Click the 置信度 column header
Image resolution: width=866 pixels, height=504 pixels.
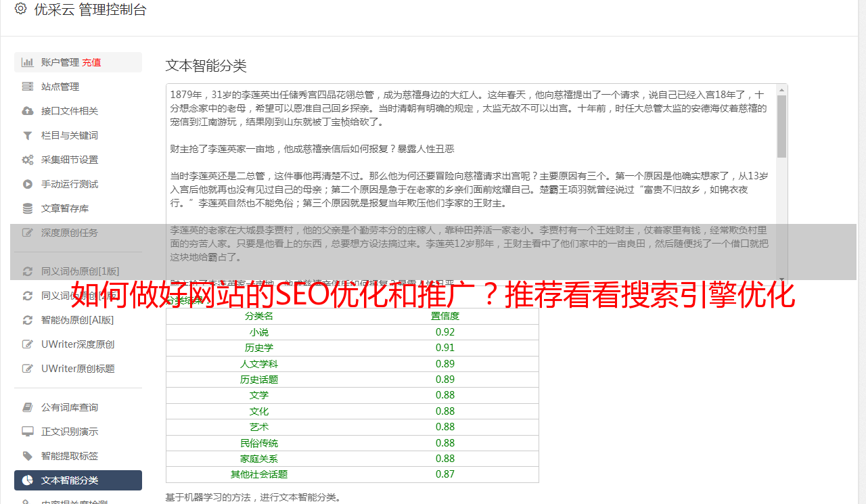(445, 316)
